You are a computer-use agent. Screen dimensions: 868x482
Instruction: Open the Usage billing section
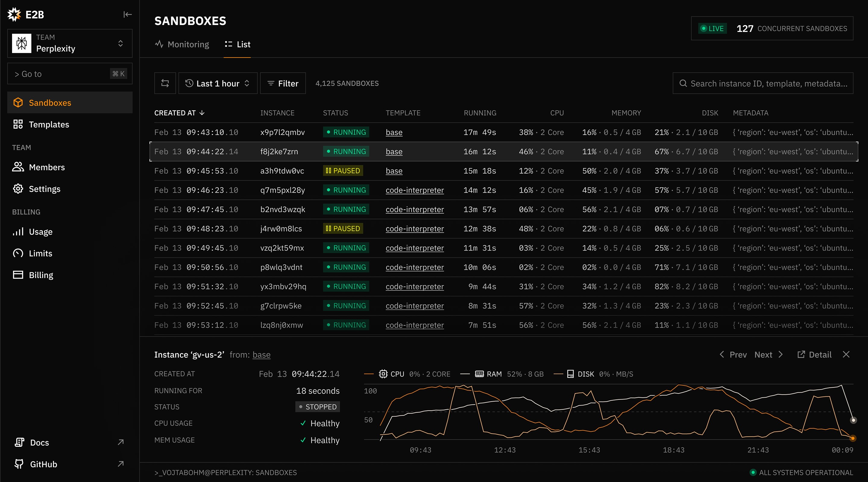pos(40,232)
